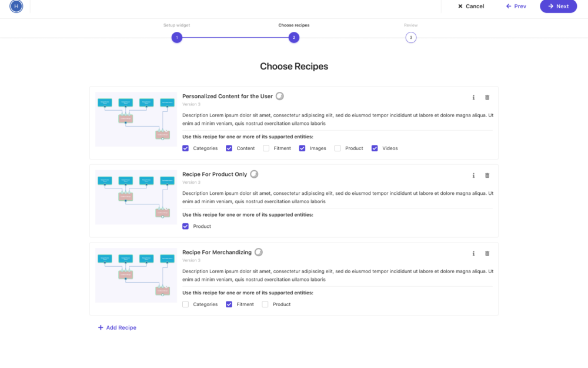Uncheck Videos in Personalized Content recipe

pyautogui.click(x=375, y=148)
